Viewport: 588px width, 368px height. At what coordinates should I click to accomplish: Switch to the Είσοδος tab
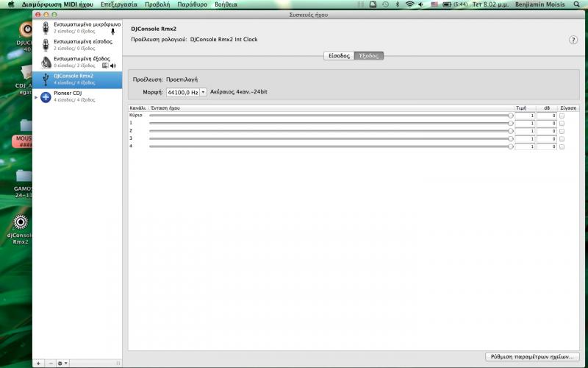click(338, 56)
